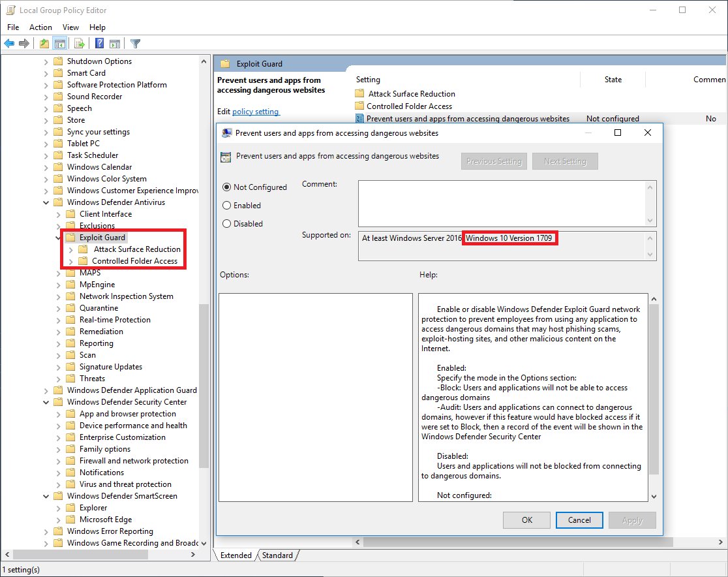Select Virus and threat protection tree item

(x=125, y=484)
